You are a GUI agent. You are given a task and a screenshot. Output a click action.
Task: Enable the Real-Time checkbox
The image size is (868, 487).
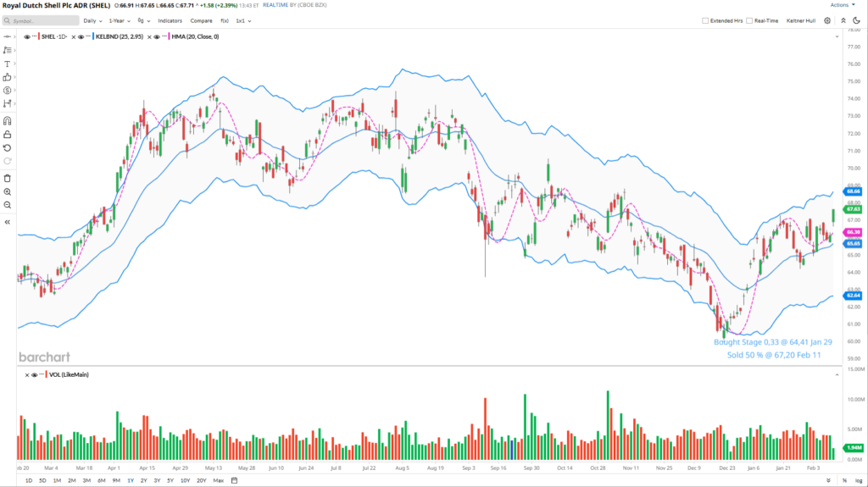750,20
